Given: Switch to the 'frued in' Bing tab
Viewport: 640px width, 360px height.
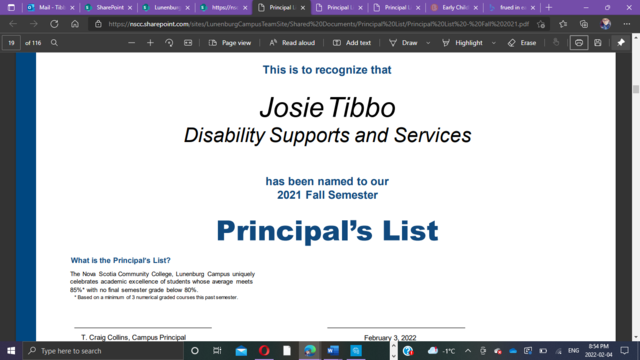Looking at the screenshot, I should click(512, 7).
